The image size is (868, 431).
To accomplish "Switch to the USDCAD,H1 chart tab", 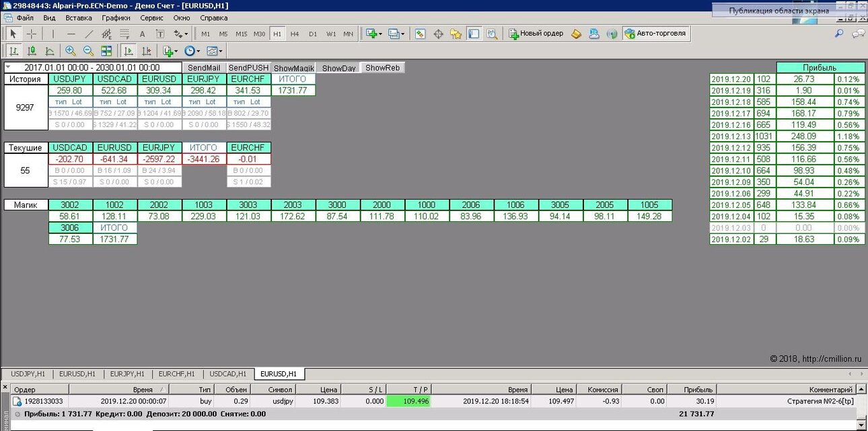I will point(228,374).
